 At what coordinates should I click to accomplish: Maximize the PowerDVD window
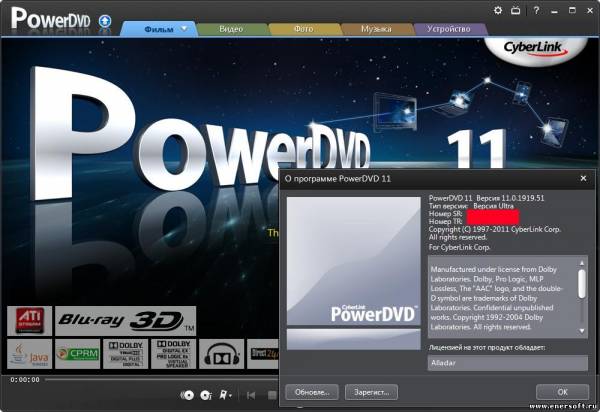point(572,10)
